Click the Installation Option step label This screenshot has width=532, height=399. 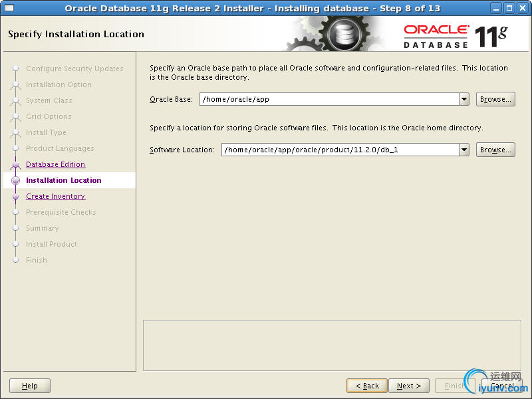click(59, 84)
